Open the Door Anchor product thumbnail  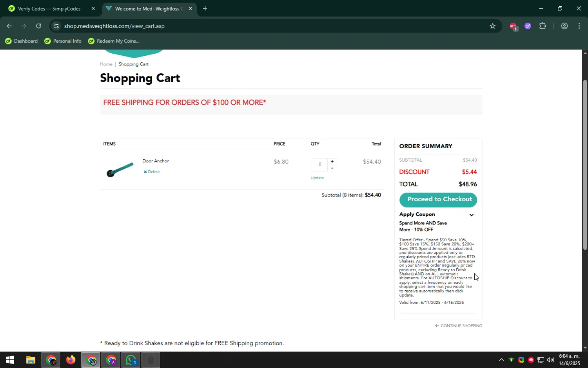coord(120,169)
